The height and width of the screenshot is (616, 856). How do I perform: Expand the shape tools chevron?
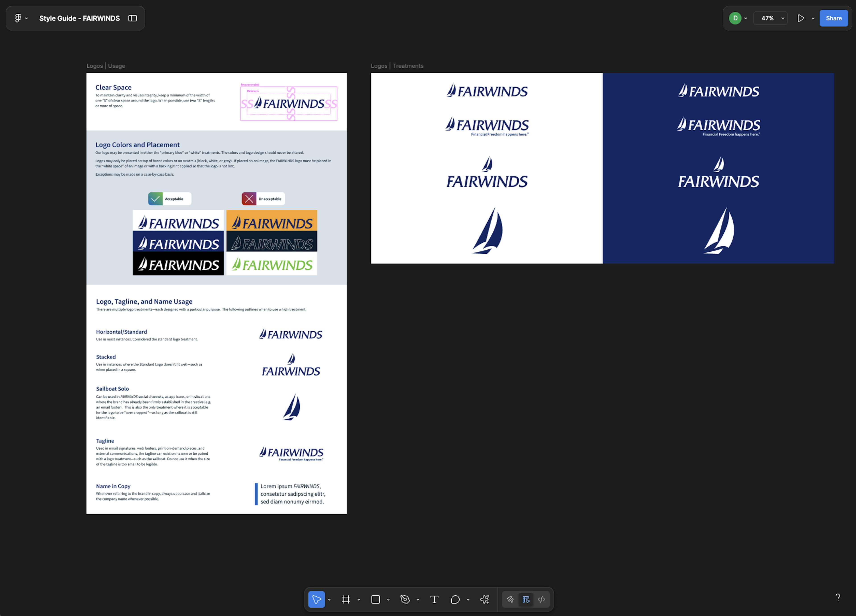click(388, 600)
